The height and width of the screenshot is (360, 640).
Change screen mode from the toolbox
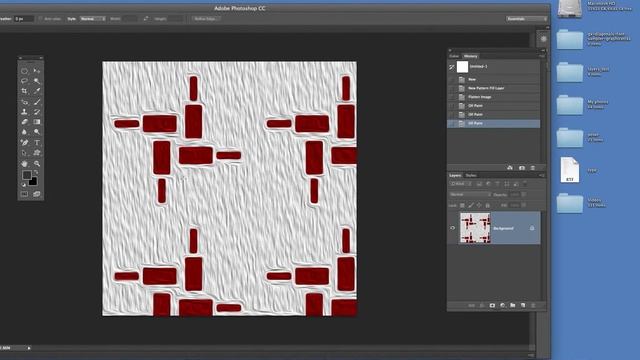point(37,194)
